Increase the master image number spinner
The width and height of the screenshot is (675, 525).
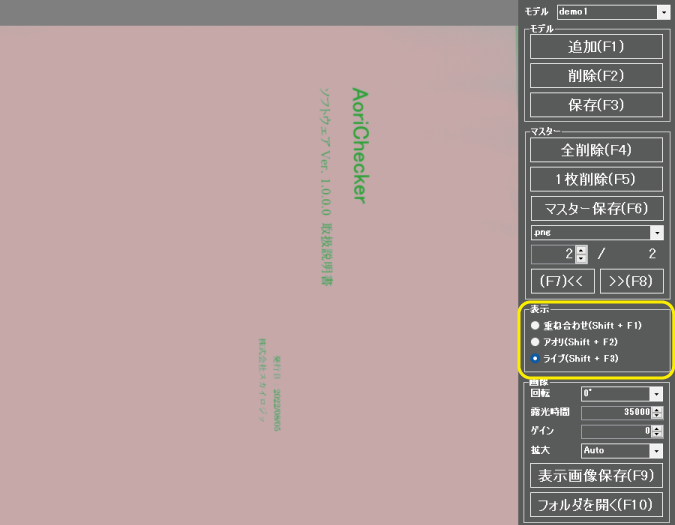tap(582, 250)
